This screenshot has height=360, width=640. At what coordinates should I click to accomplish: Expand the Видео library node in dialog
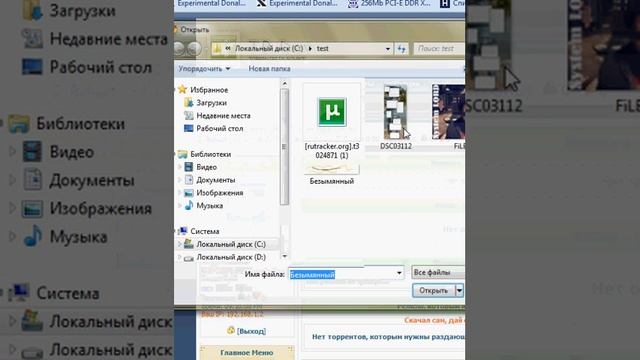tap(180, 167)
